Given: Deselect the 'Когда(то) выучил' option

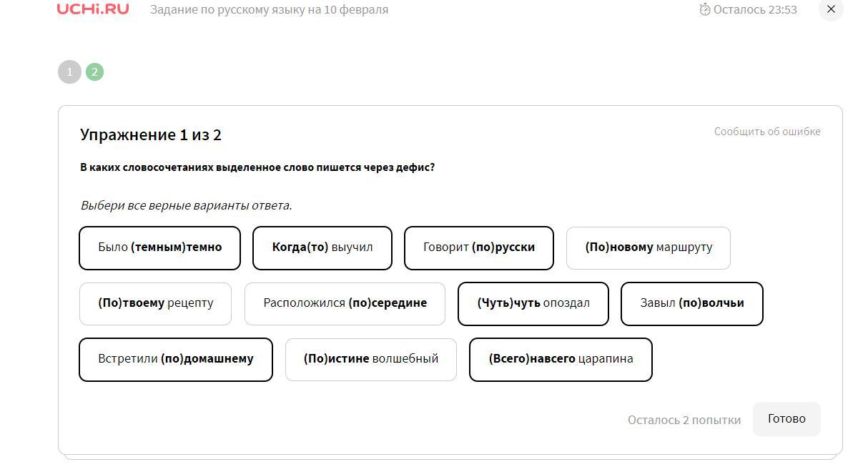Looking at the screenshot, I should (x=322, y=247).
